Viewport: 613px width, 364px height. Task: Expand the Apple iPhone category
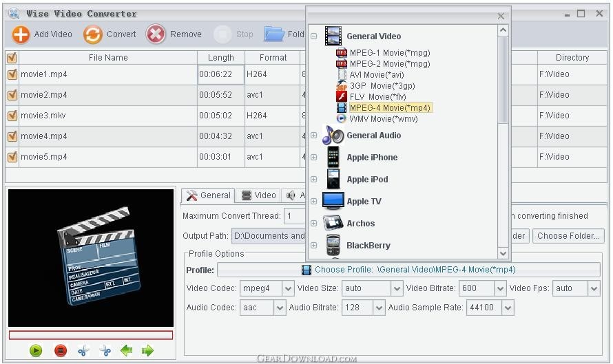(x=313, y=157)
